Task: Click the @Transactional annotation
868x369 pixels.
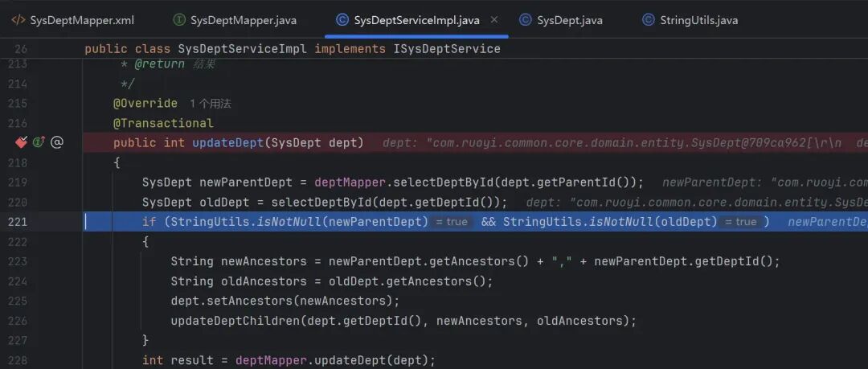Action: [163, 123]
